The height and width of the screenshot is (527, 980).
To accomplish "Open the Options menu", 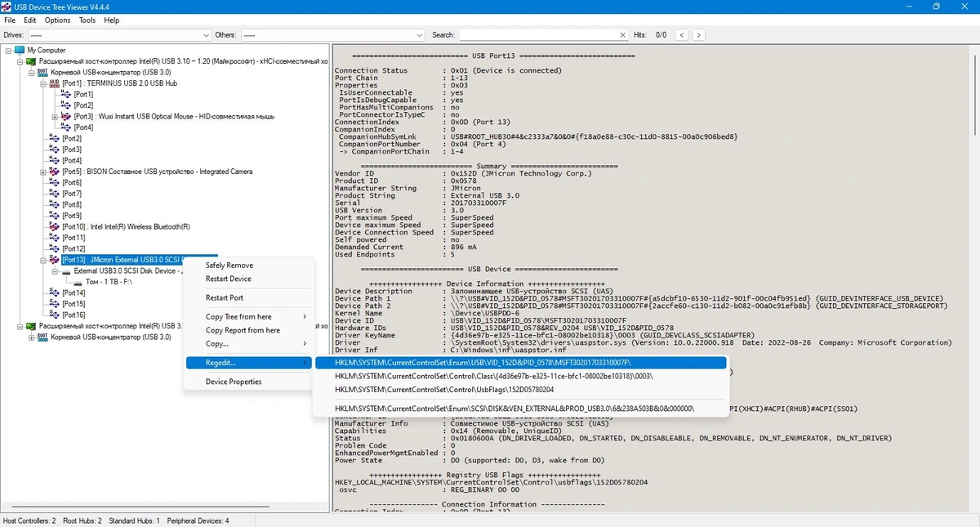I will pyautogui.click(x=57, y=20).
